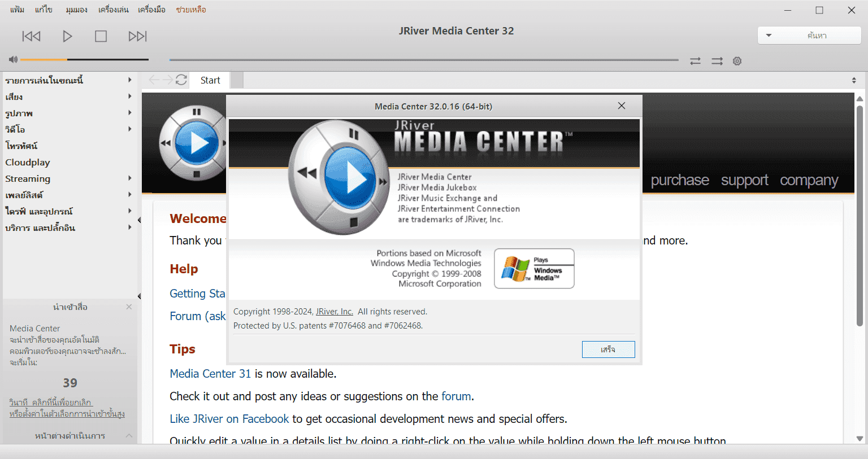Open the แฟ้ม menu
Viewport: 868px width, 459px height.
click(17, 10)
